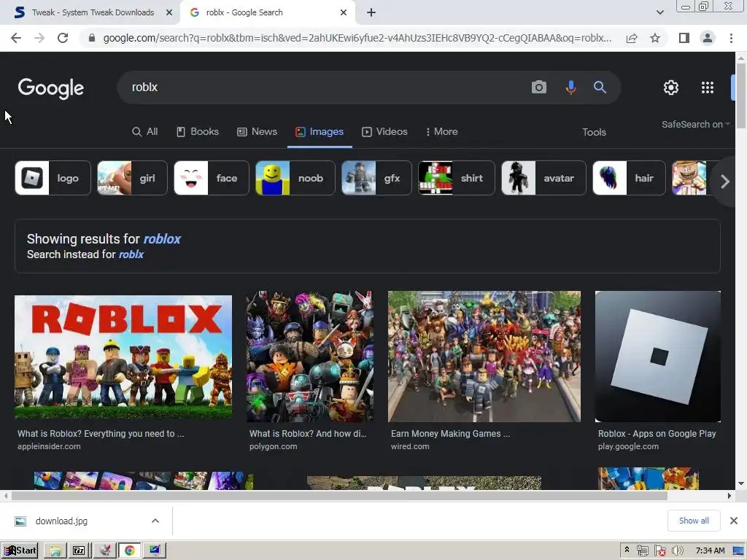Reload the page with refresh icon
Image resolution: width=747 pixels, height=560 pixels.
pos(63,38)
